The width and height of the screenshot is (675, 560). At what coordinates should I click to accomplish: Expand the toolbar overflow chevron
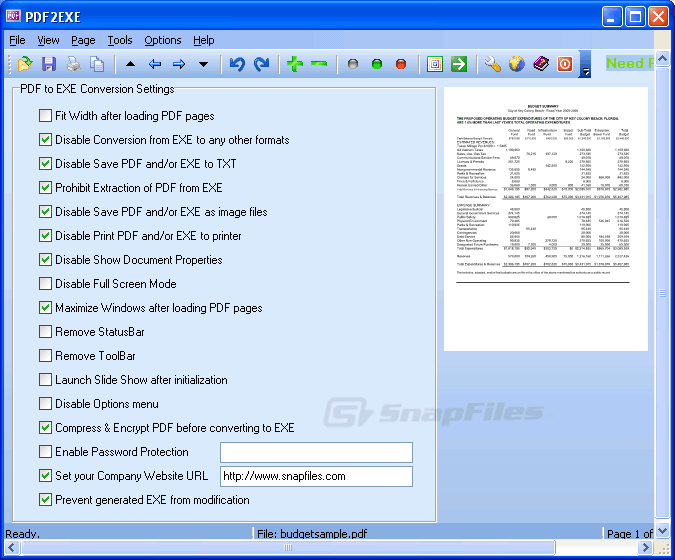[585, 64]
